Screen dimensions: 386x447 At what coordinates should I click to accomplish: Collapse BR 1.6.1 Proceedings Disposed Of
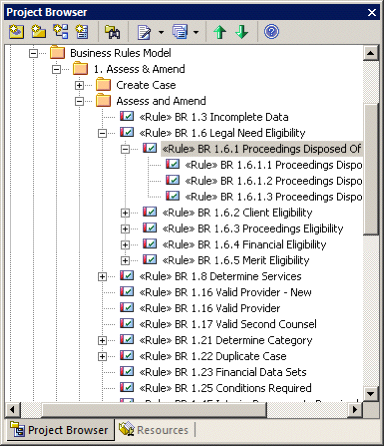[x=125, y=149]
